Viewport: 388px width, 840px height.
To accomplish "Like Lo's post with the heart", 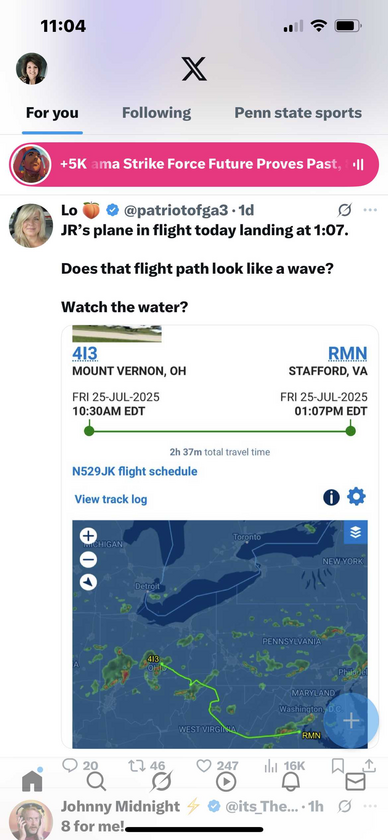I will [204, 766].
